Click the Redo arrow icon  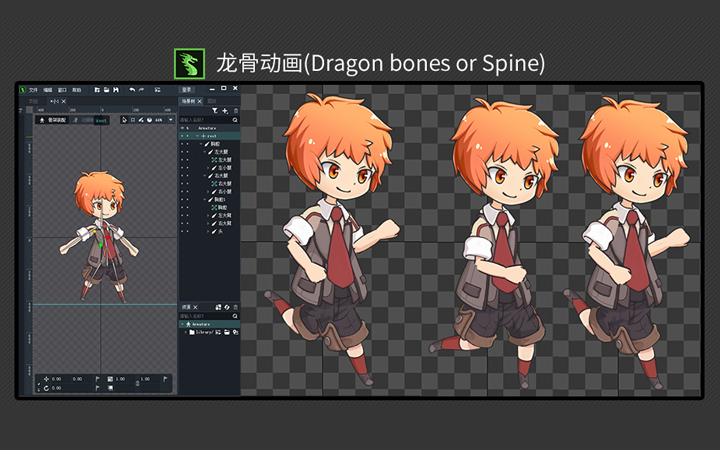[142, 90]
